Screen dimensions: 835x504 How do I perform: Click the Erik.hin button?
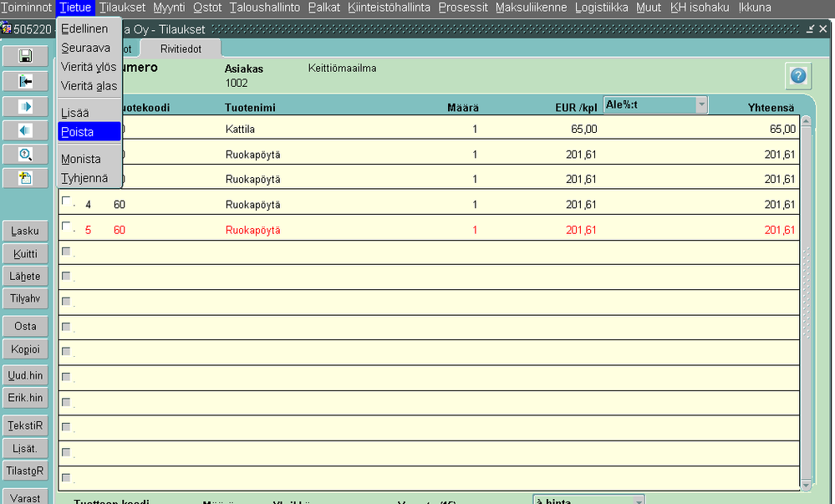pos(25,398)
